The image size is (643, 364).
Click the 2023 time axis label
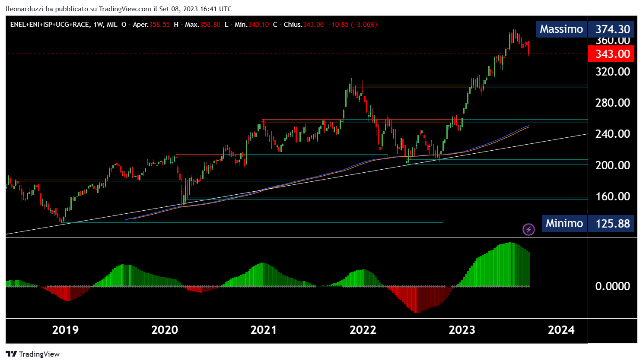(462, 330)
